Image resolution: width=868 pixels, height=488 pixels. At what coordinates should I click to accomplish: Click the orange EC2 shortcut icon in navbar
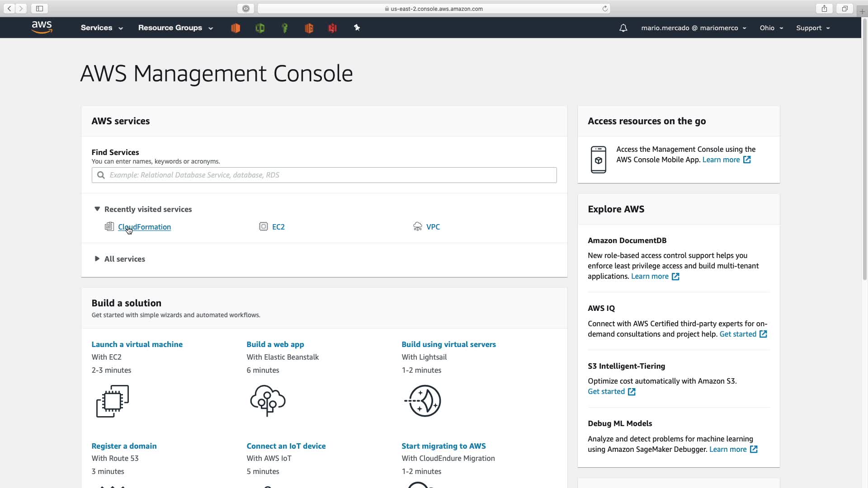click(x=236, y=28)
